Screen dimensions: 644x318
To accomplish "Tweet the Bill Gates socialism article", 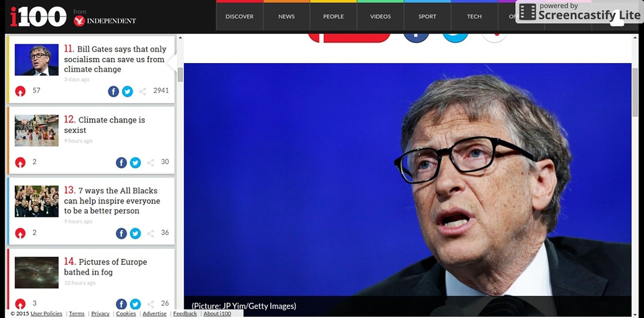I will tap(128, 91).
